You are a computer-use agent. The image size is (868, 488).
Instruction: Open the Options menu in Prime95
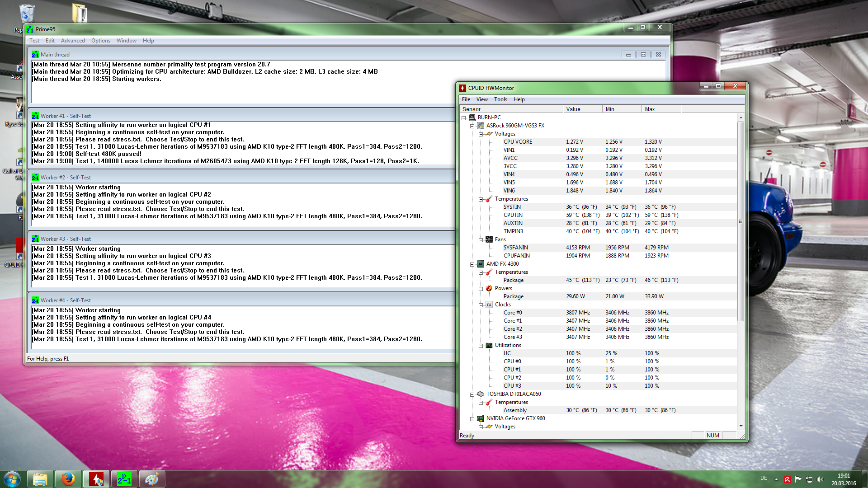[x=100, y=41]
